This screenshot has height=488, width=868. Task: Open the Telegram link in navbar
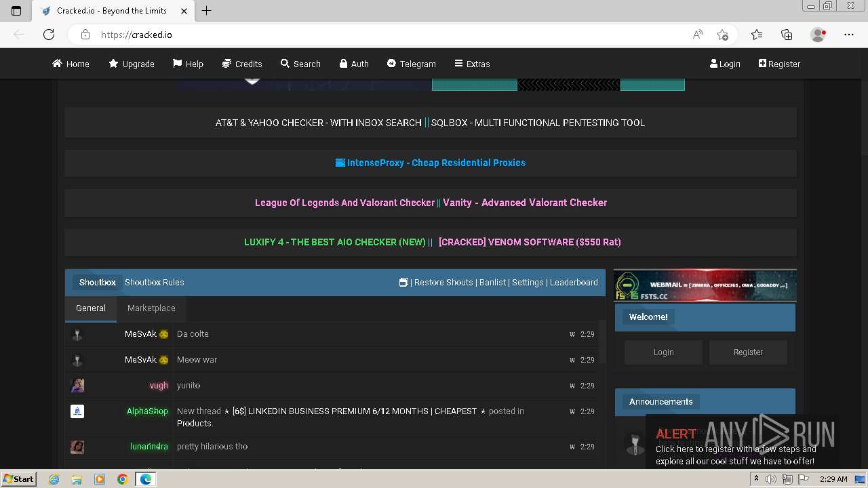point(412,64)
